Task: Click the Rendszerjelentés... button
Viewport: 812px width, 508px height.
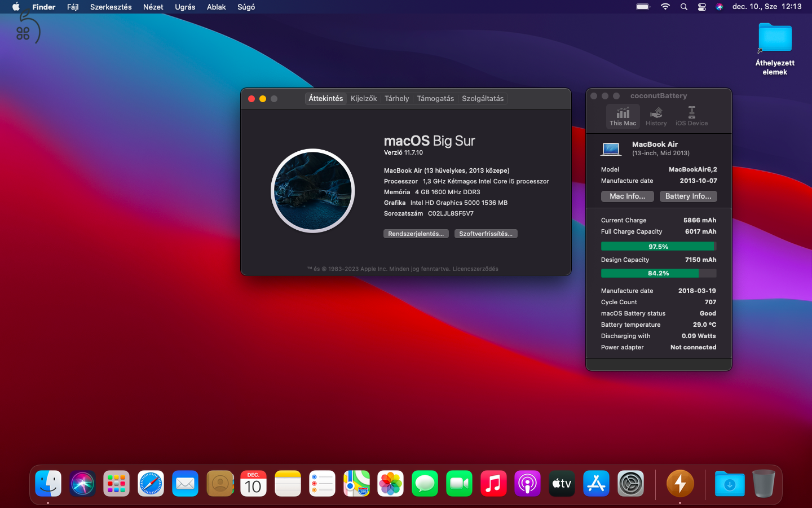Action: 416,234
